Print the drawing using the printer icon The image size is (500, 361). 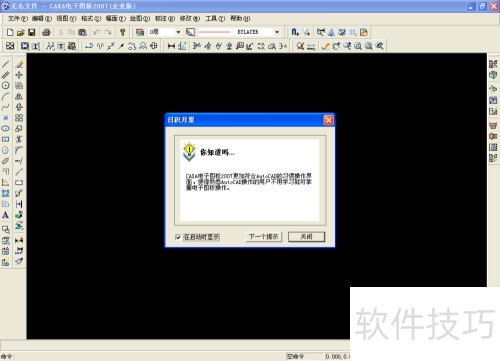click(x=46, y=32)
